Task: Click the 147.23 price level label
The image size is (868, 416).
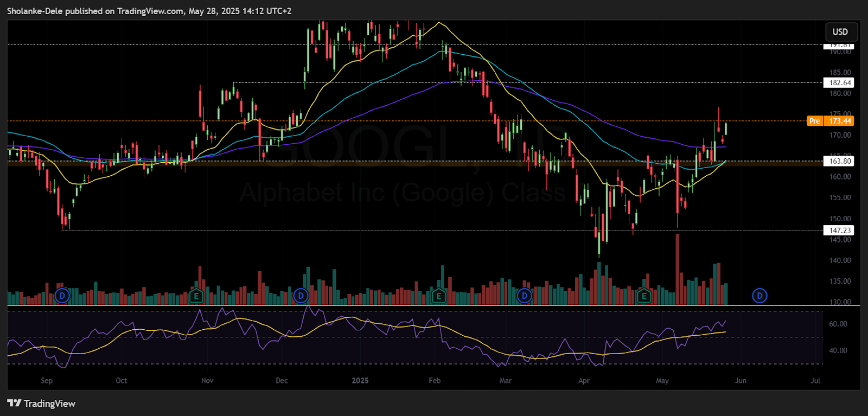Action: [x=839, y=231]
